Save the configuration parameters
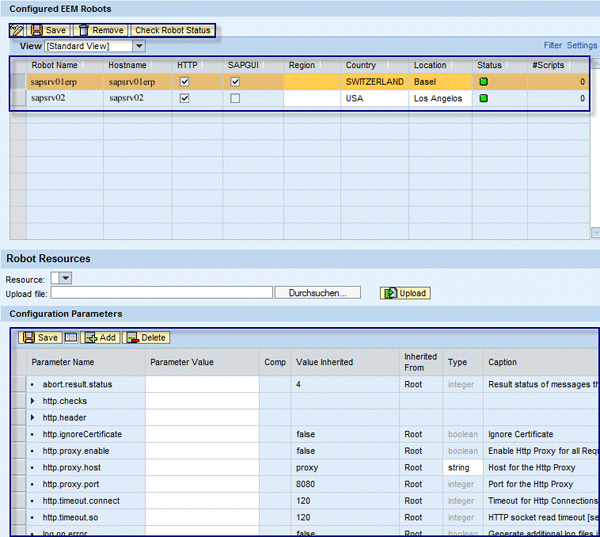600x537 pixels. tap(41, 338)
